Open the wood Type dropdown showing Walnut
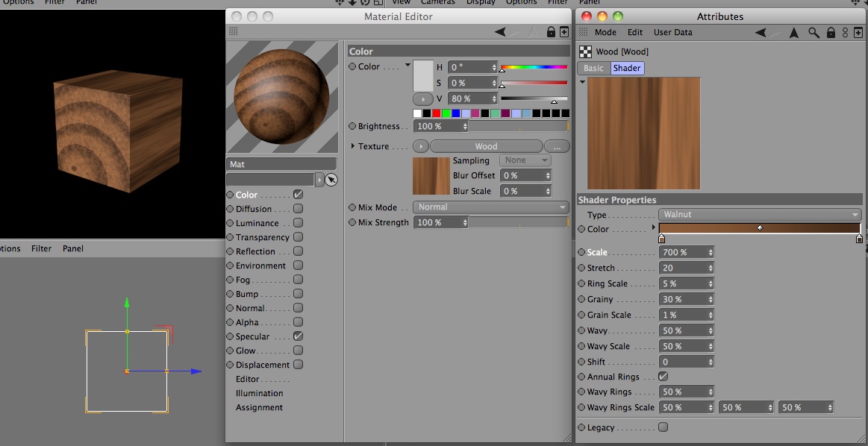This screenshot has width=868, height=446. tap(760, 215)
